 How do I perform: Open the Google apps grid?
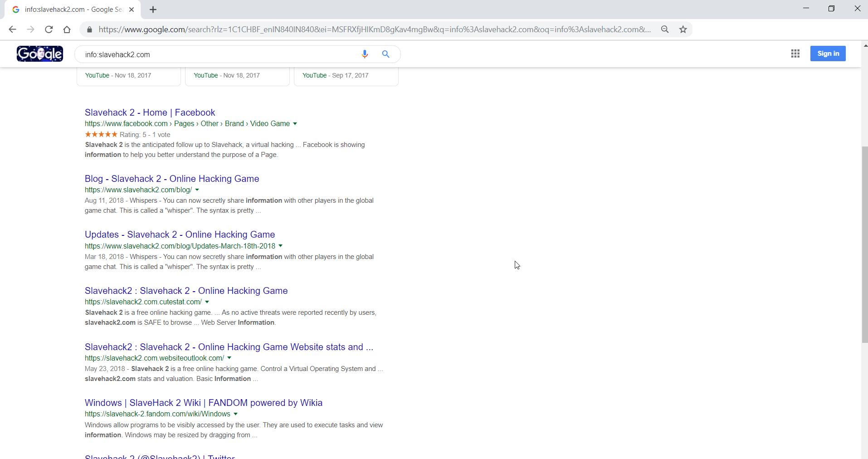(x=795, y=54)
